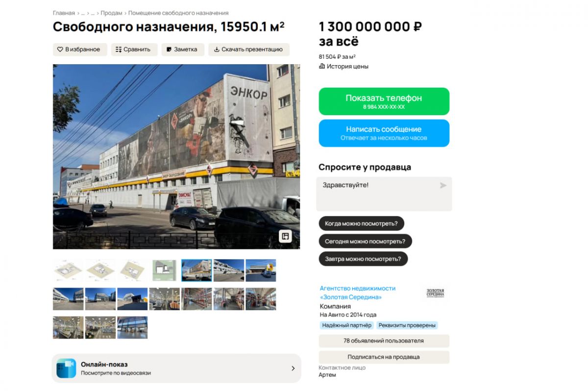Screen dimensions: 588x391
Task: Select the first floor plan thumbnail
Action: pyautogui.click(x=68, y=270)
